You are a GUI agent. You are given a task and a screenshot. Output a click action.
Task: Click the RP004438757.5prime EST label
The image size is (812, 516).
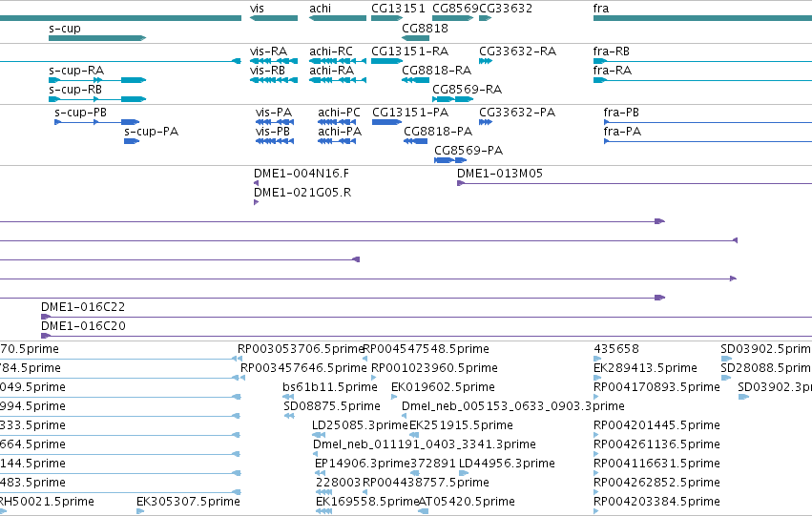426,483
